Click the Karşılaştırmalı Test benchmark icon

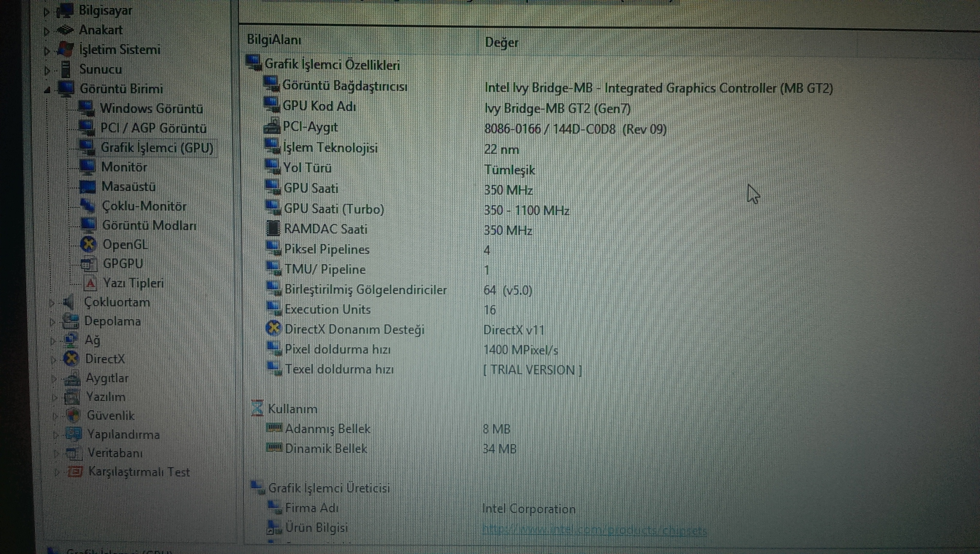(x=75, y=472)
